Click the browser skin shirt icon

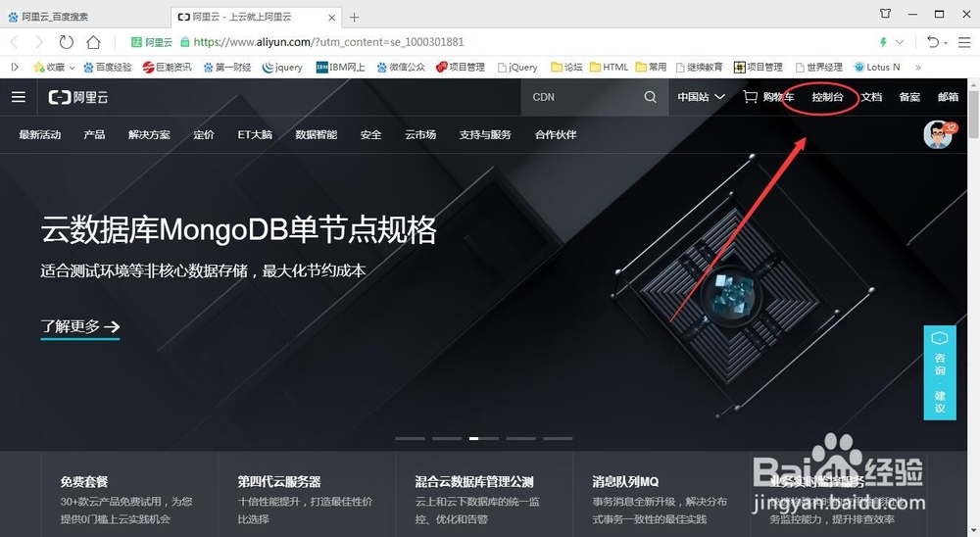click(x=885, y=13)
